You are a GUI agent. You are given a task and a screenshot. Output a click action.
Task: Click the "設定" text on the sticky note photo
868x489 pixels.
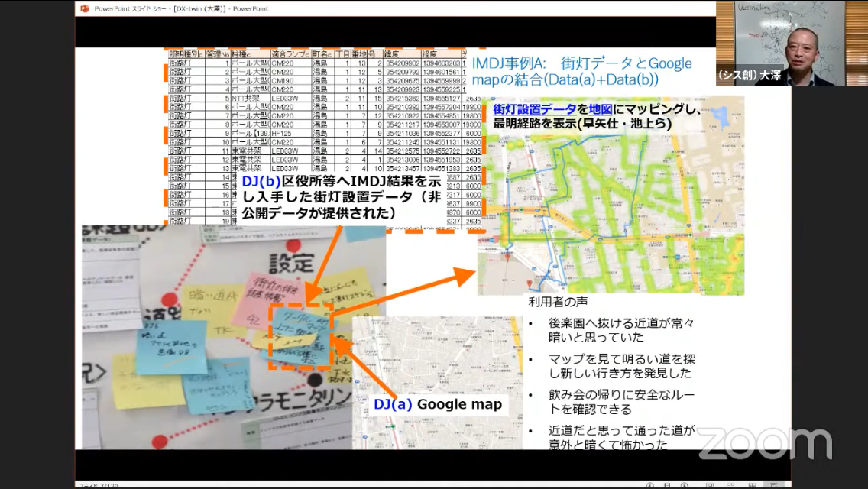pos(291,263)
